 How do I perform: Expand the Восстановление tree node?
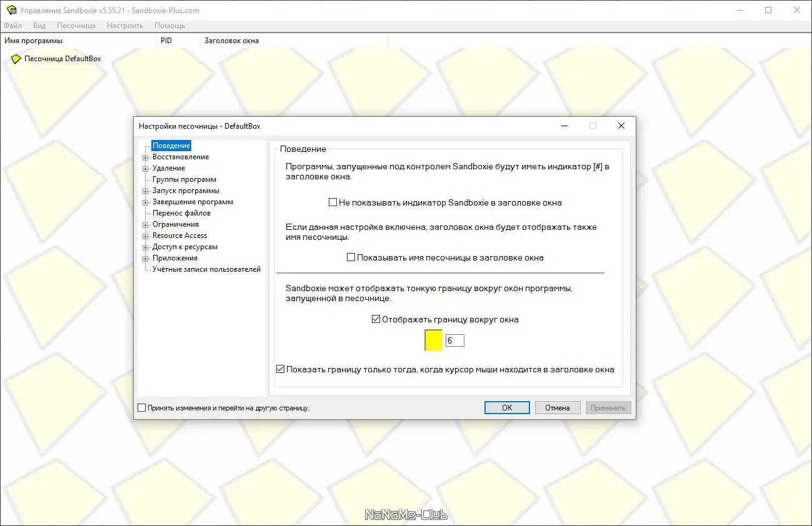pos(145,157)
